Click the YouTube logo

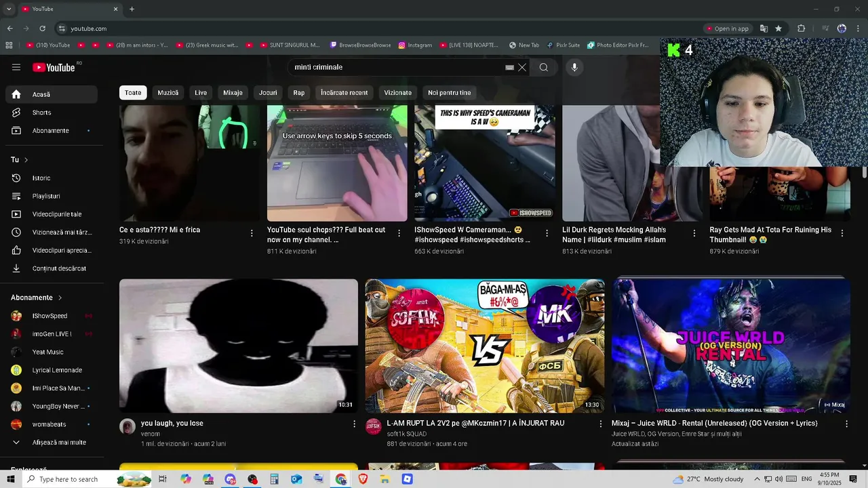[x=54, y=67]
